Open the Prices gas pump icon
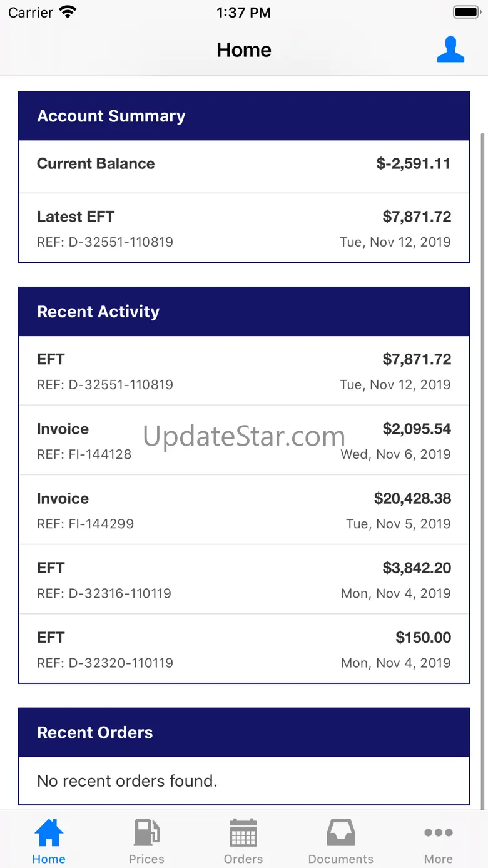 click(146, 832)
